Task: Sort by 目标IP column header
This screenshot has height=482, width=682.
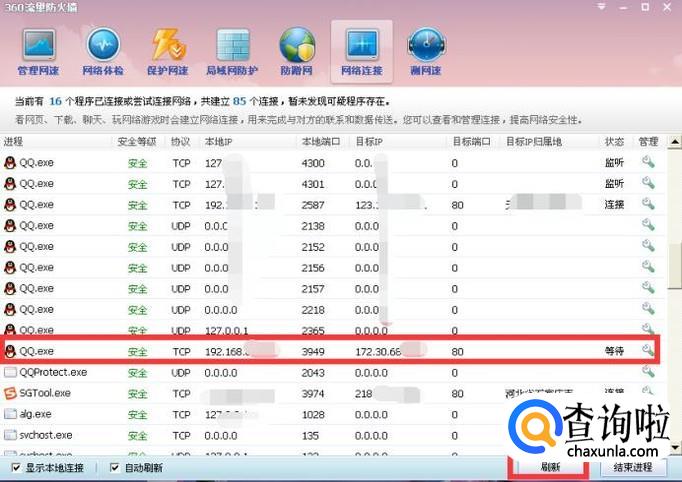Action: [369, 142]
